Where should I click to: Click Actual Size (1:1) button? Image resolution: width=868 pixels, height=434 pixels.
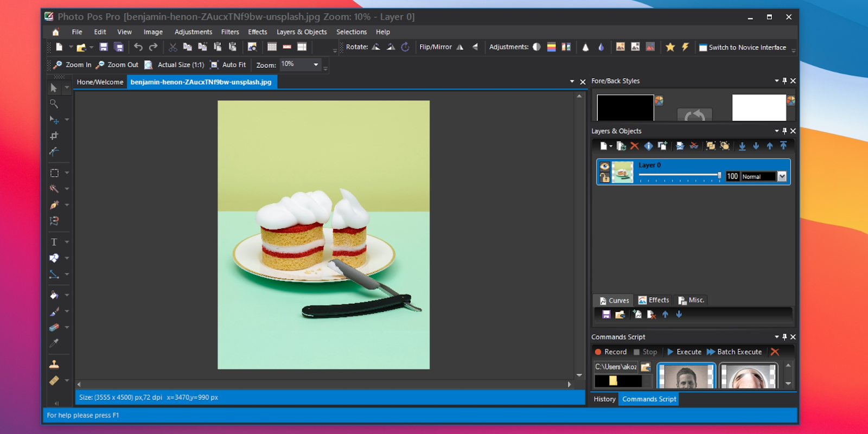(175, 65)
